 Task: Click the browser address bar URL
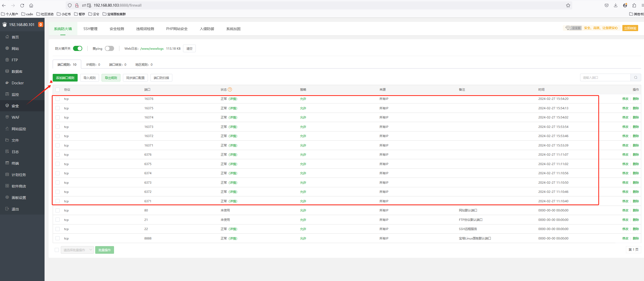pyautogui.click(x=117, y=5)
